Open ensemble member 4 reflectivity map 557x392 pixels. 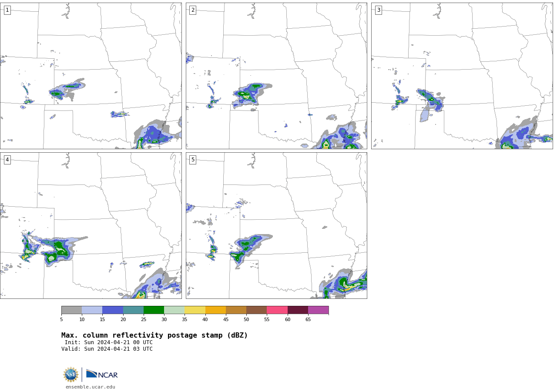point(91,225)
